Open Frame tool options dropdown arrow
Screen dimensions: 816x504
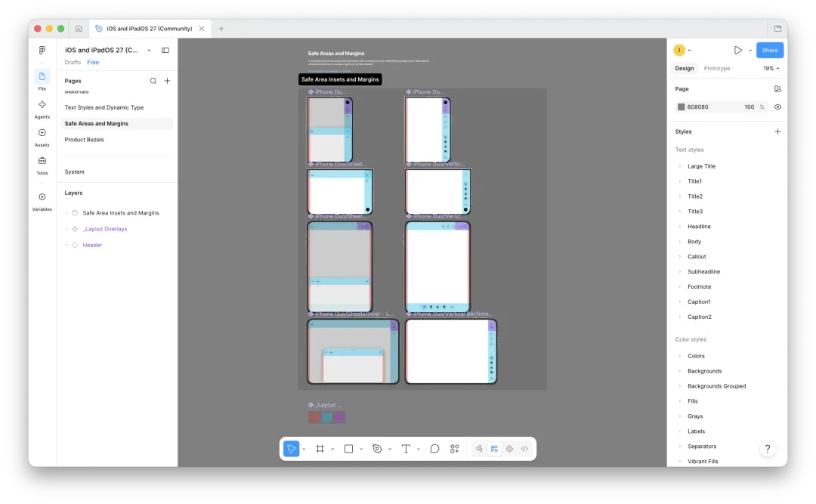(x=332, y=449)
